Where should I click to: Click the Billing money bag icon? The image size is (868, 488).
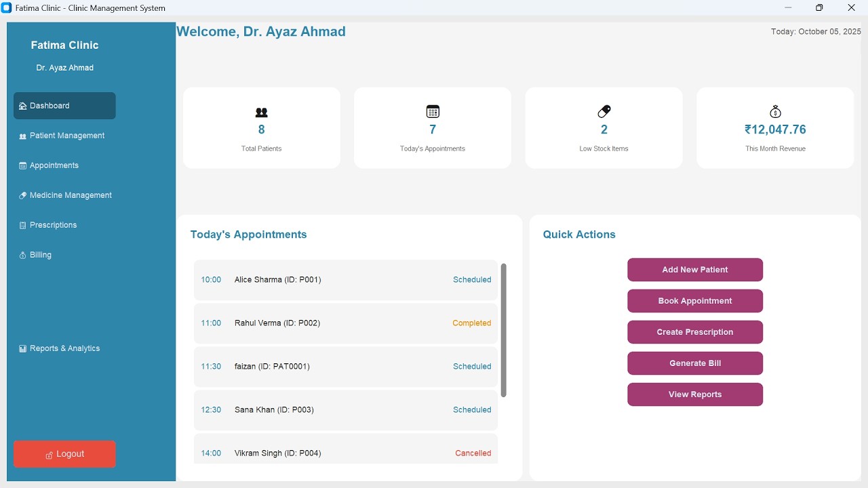point(23,255)
